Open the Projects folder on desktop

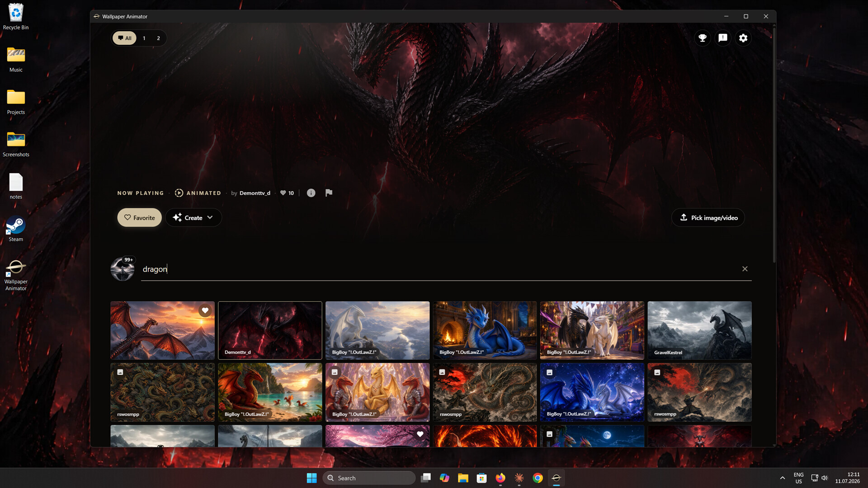click(16, 102)
